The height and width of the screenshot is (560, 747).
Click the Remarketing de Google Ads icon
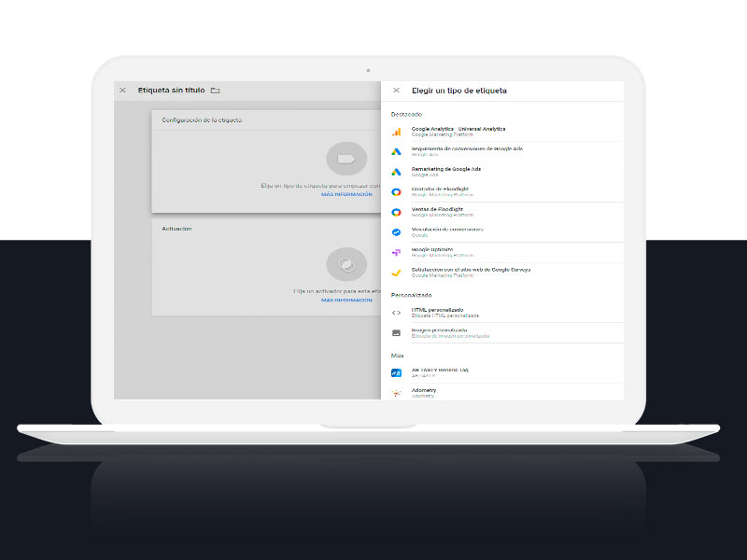[x=396, y=172]
